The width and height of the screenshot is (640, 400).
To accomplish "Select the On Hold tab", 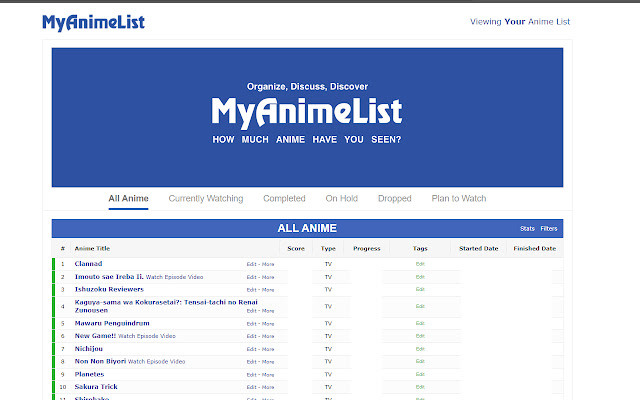I will pyautogui.click(x=342, y=199).
